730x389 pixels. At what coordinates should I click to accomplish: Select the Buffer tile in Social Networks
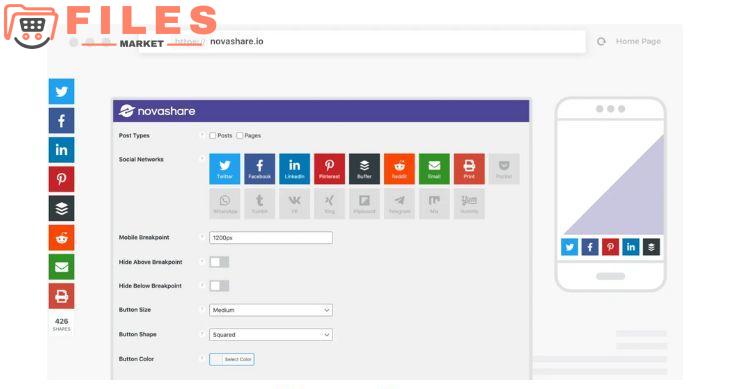point(365,169)
